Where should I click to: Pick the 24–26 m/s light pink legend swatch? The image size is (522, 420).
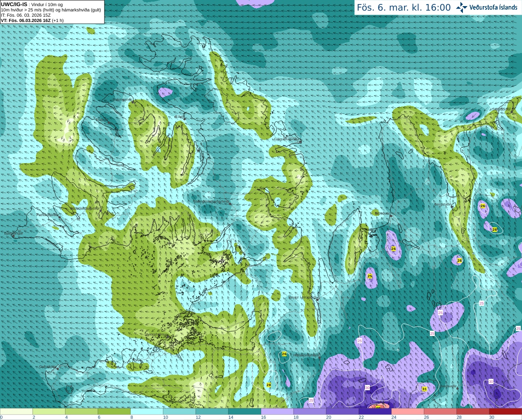pyautogui.click(x=408, y=411)
